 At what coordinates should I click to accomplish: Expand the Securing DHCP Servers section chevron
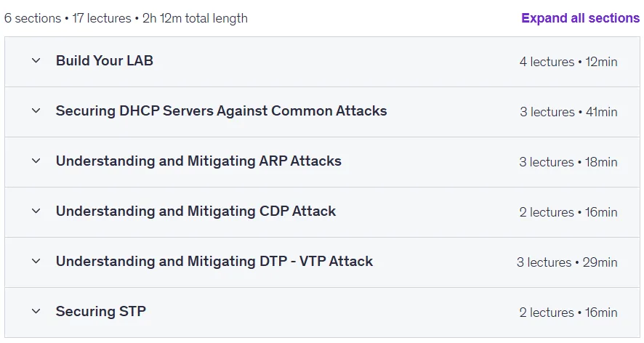pyautogui.click(x=36, y=111)
